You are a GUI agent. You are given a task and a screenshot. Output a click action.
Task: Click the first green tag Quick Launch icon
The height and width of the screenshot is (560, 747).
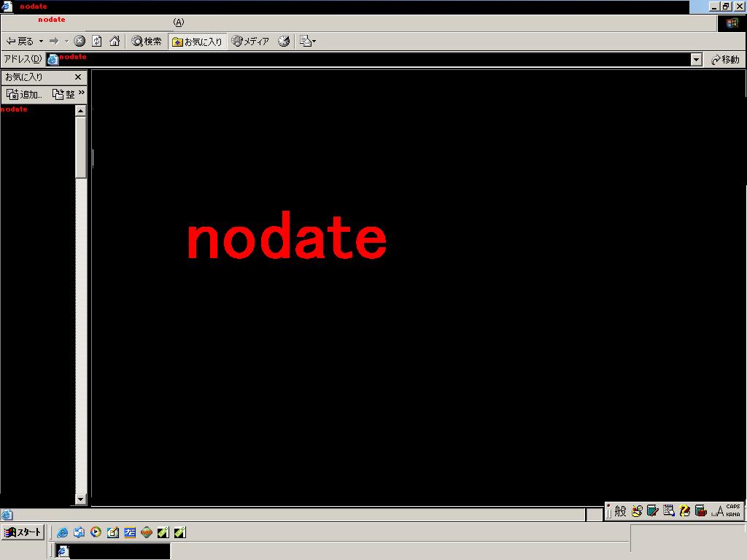[163, 532]
